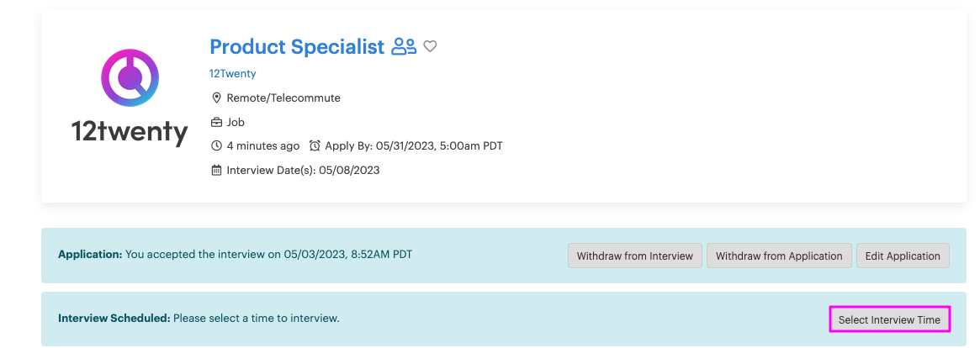Image resolution: width=980 pixels, height=348 pixels.
Task: Click the briefcase icon next to Job
Action: pyautogui.click(x=216, y=122)
